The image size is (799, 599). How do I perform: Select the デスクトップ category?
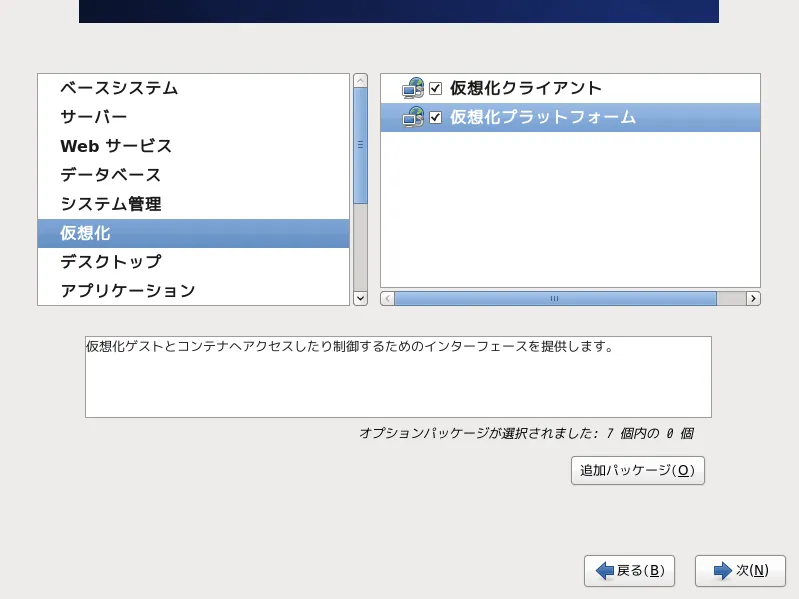click(194, 262)
